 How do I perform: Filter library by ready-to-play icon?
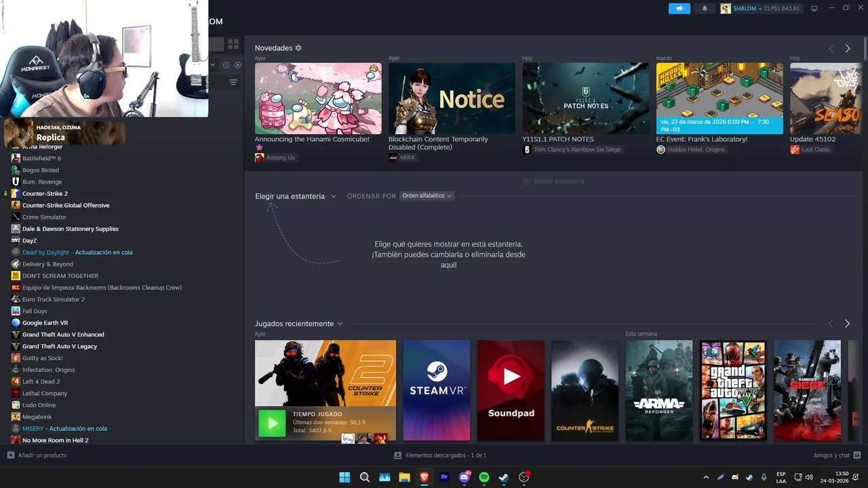[x=237, y=65]
